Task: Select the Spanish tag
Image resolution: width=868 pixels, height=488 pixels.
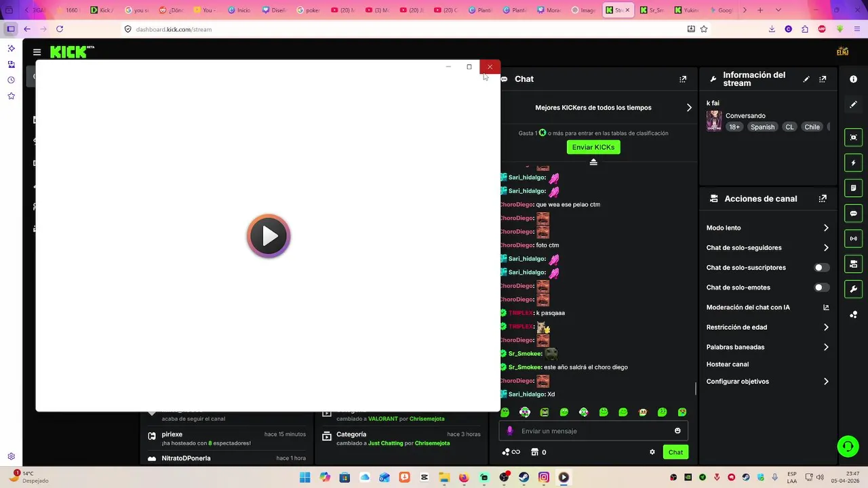Action: click(762, 127)
